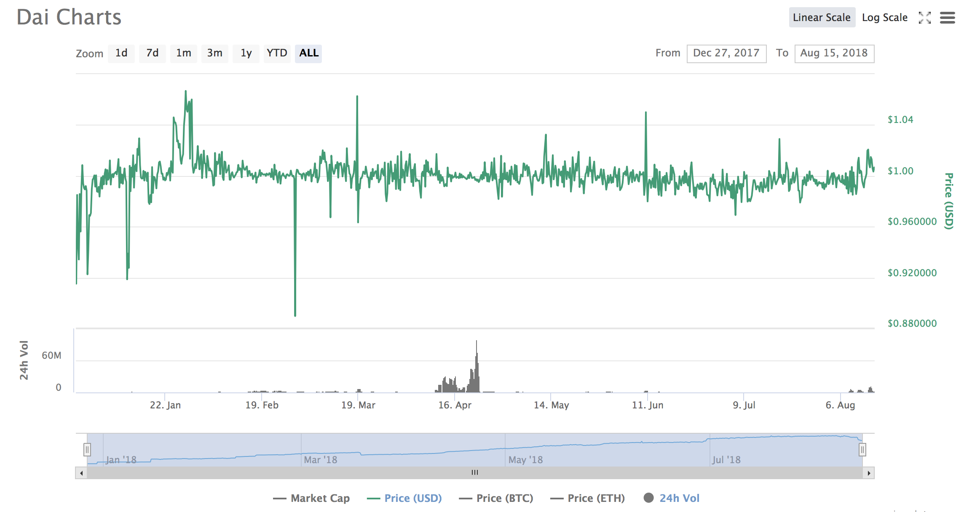Click the 16. Apr date label
Image resolution: width=980 pixels, height=512 pixels.
(455, 405)
